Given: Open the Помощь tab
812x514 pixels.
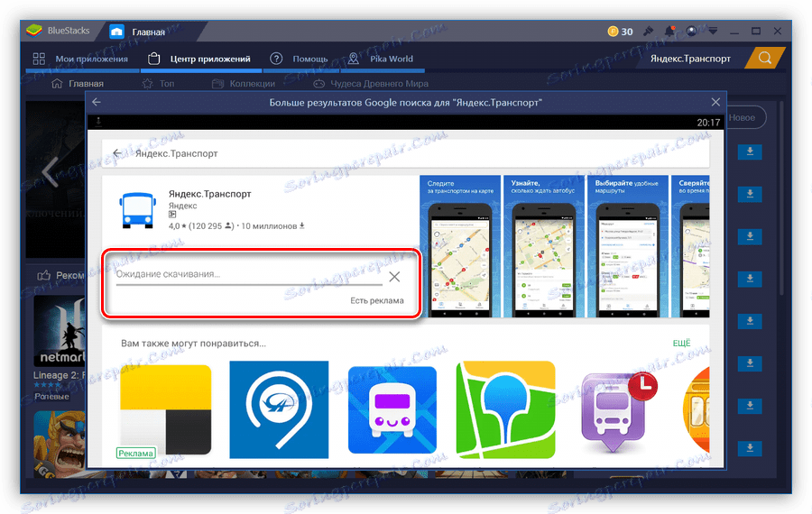Looking at the screenshot, I should point(300,59).
